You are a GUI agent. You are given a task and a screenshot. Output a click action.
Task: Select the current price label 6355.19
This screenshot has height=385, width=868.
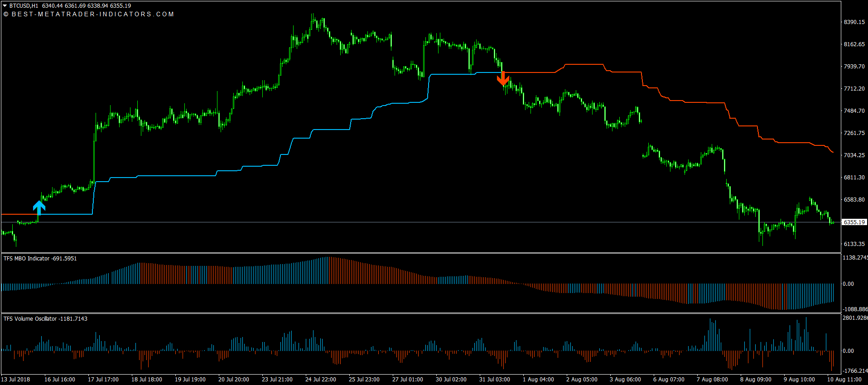(854, 222)
